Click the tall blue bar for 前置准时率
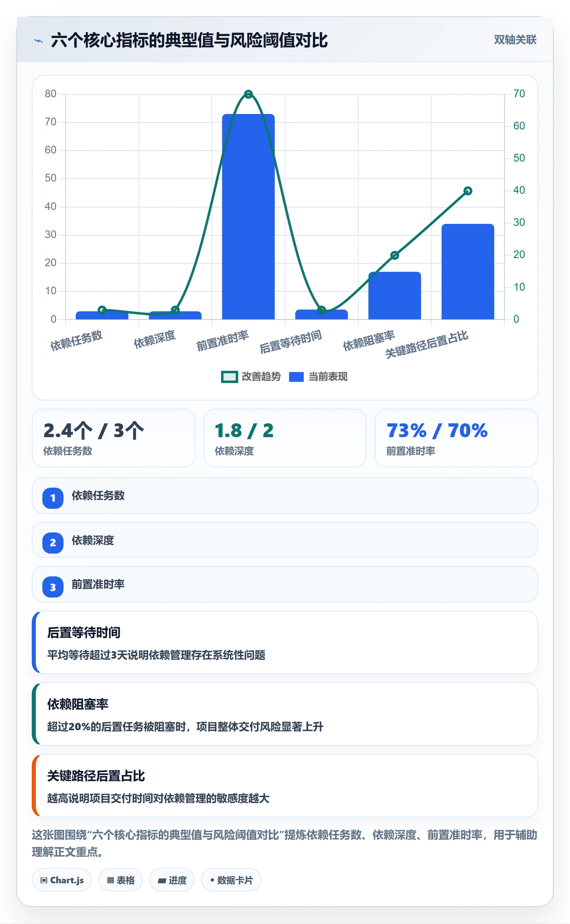The image size is (570, 924). [x=248, y=217]
